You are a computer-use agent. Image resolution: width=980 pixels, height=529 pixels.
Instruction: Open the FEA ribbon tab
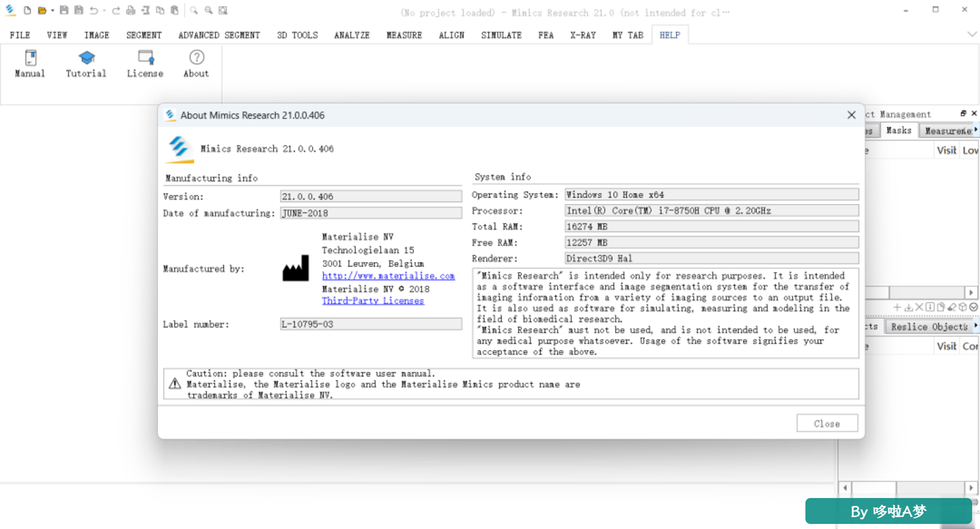tap(546, 35)
